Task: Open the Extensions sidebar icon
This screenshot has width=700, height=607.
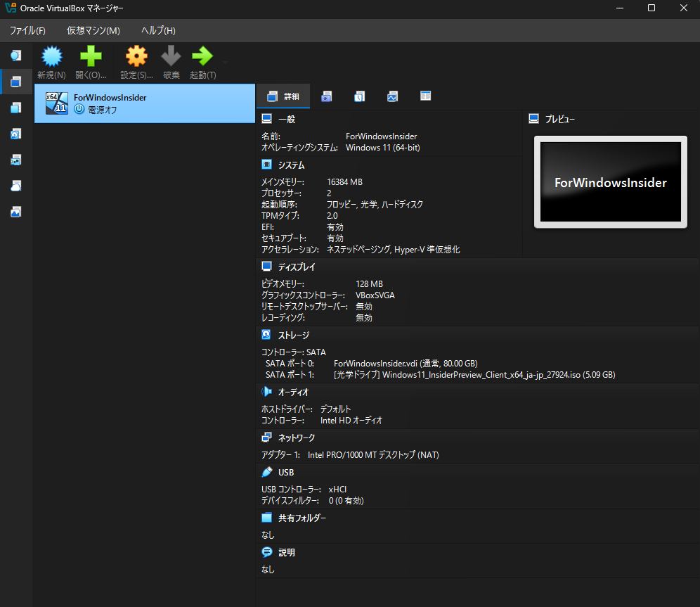Action: click(15, 108)
